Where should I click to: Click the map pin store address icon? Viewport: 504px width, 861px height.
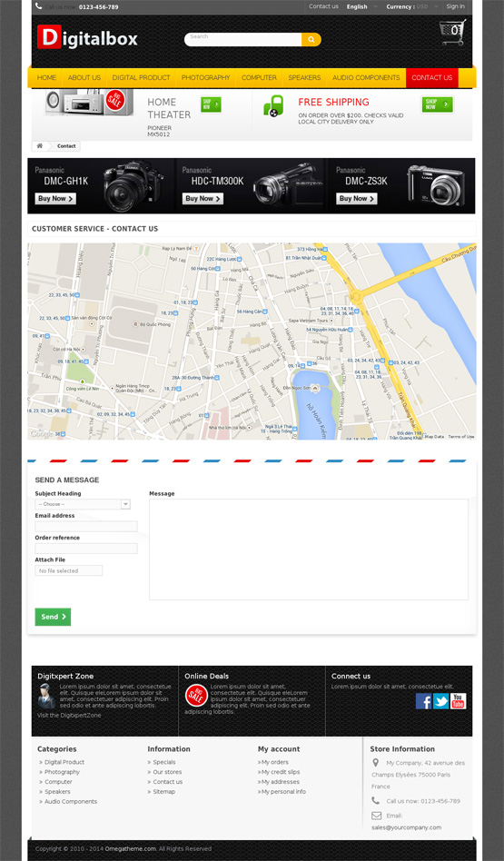point(376,763)
